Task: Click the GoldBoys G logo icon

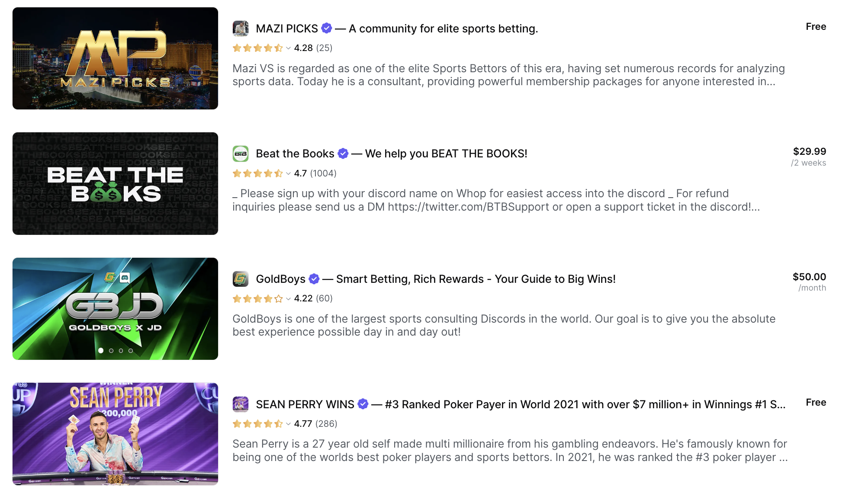Action: point(241,279)
